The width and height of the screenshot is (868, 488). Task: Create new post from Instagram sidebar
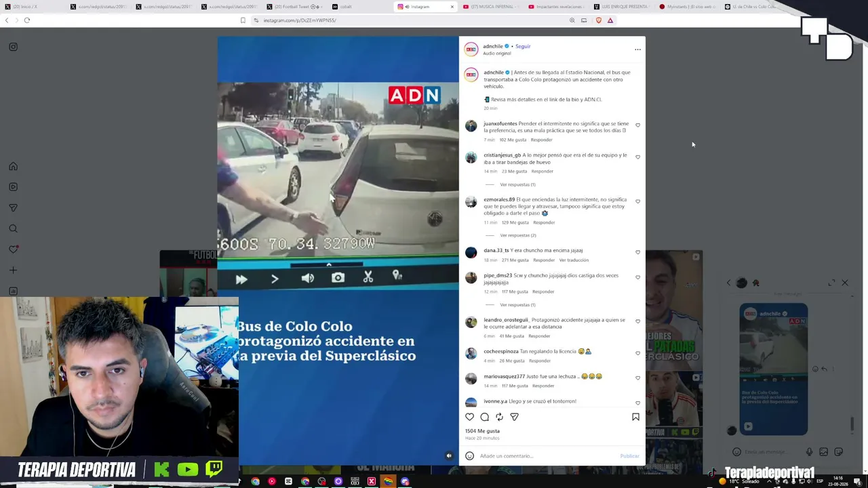(x=13, y=270)
